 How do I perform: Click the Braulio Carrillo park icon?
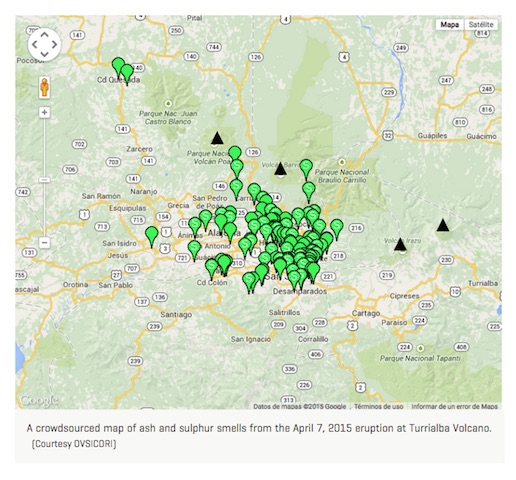341,162
